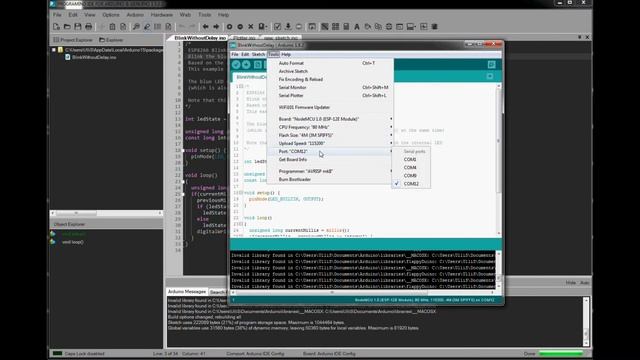Expand the Board NodeMCU 1.0 submenu
Image resolution: width=640 pixels, height=360 pixels.
(330, 119)
